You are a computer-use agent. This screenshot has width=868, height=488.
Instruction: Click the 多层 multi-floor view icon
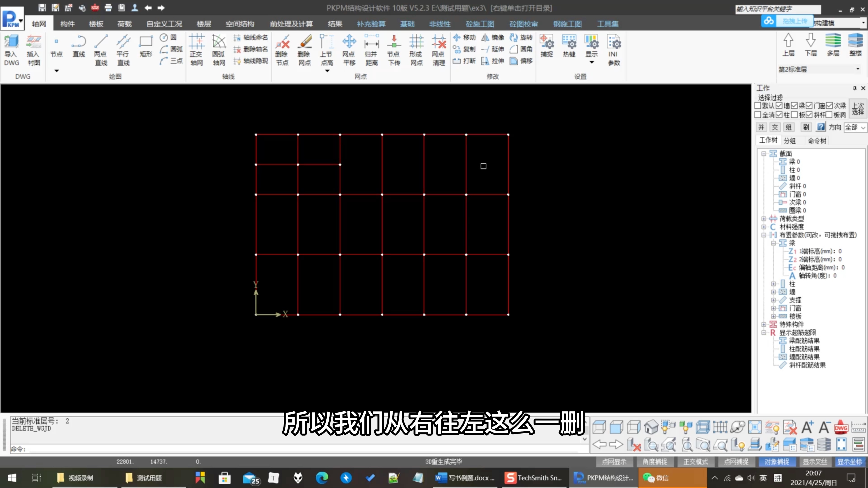pyautogui.click(x=833, y=45)
